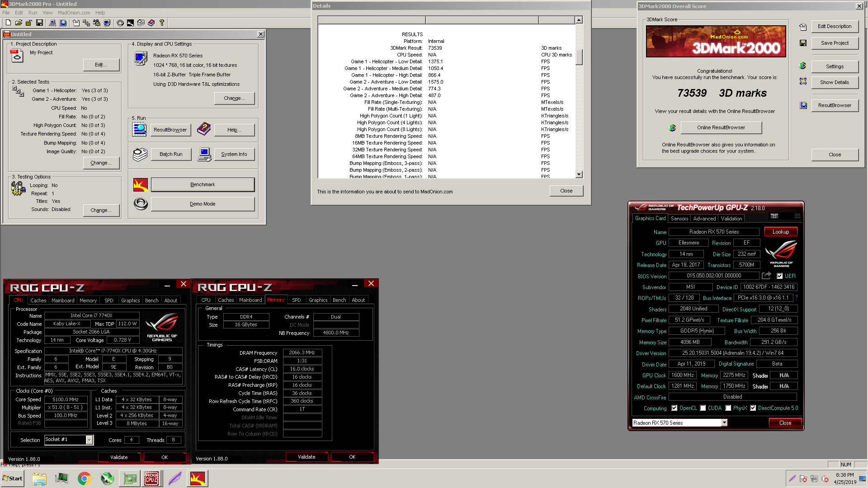
Task: Click the Lookup button in GPU-Z
Action: point(781,232)
